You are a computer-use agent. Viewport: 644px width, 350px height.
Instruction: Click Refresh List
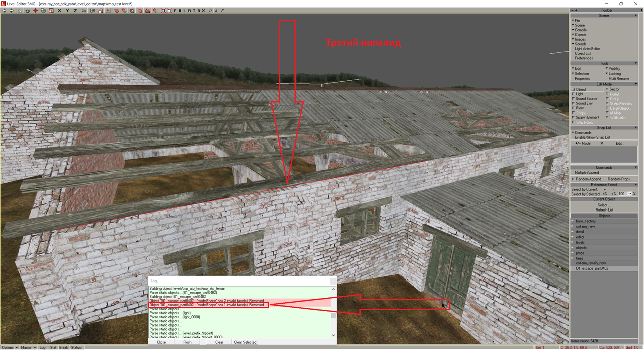(x=604, y=209)
